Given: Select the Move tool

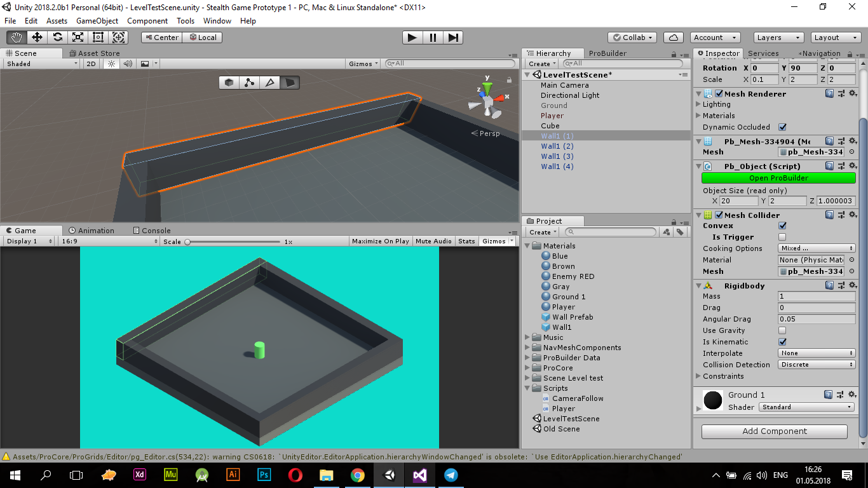Looking at the screenshot, I should pyautogui.click(x=37, y=37).
